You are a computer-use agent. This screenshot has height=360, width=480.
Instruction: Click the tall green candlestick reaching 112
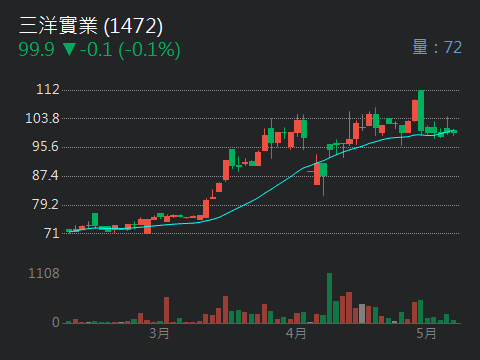pos(421,111)
